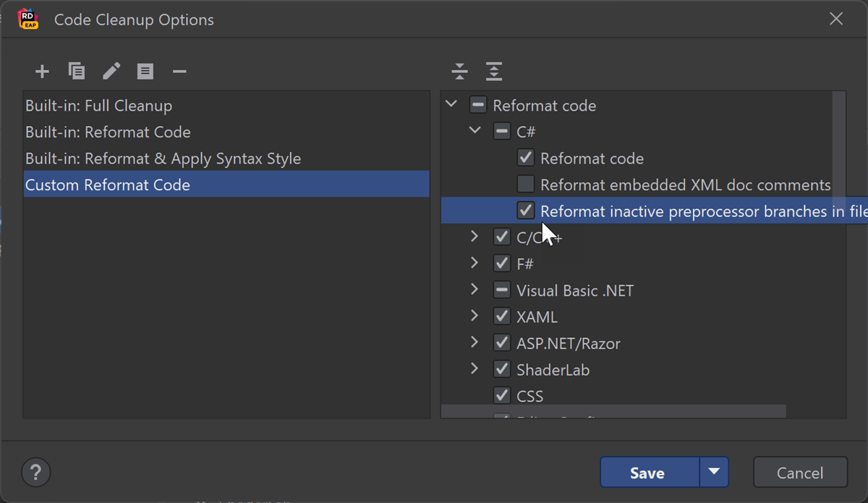Open help with the question mark icon
The height and width of the screenshot is (503, 868).
[35, 473]
